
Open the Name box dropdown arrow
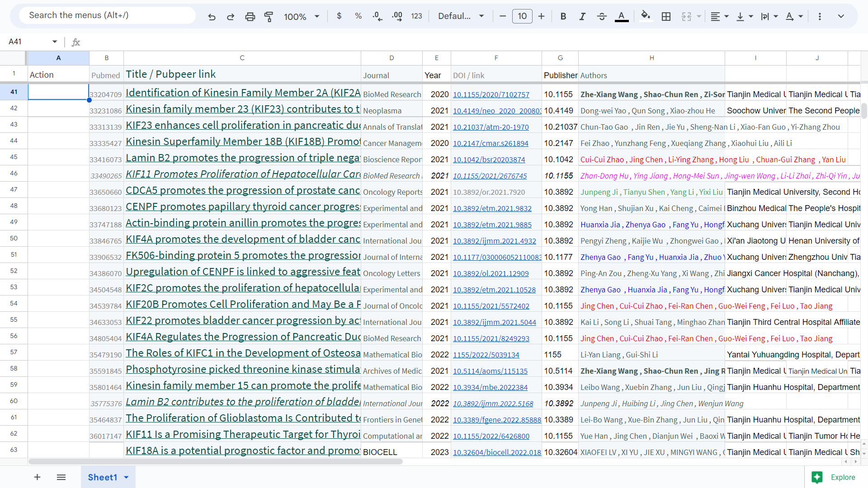[x=55, y=42]
